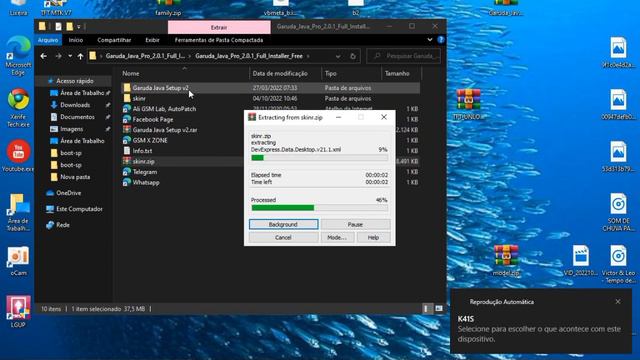Open Imagens in navigation pane
The image size is (640, 360).
[71, 129]
